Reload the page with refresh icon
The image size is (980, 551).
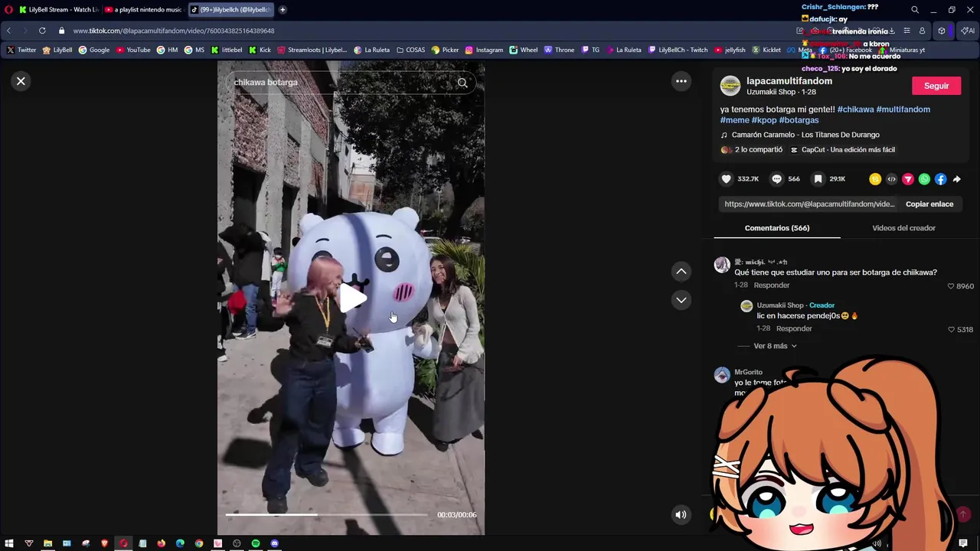pyautogui.click(x=42, y=31)
